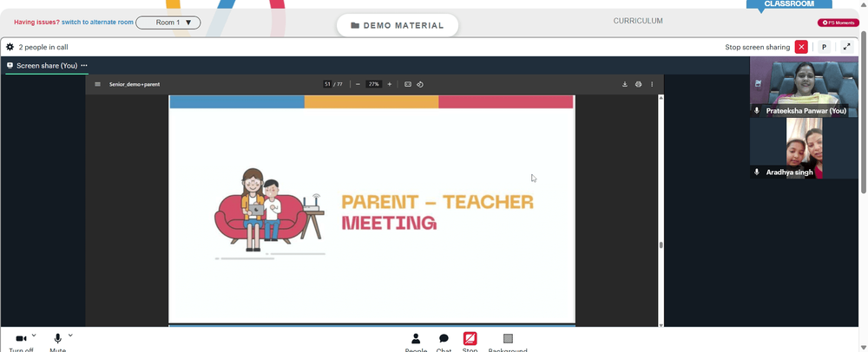
Task: Download the Senior_demo+parent PDF
Action: pyautogui.click(x=625, y=84)
